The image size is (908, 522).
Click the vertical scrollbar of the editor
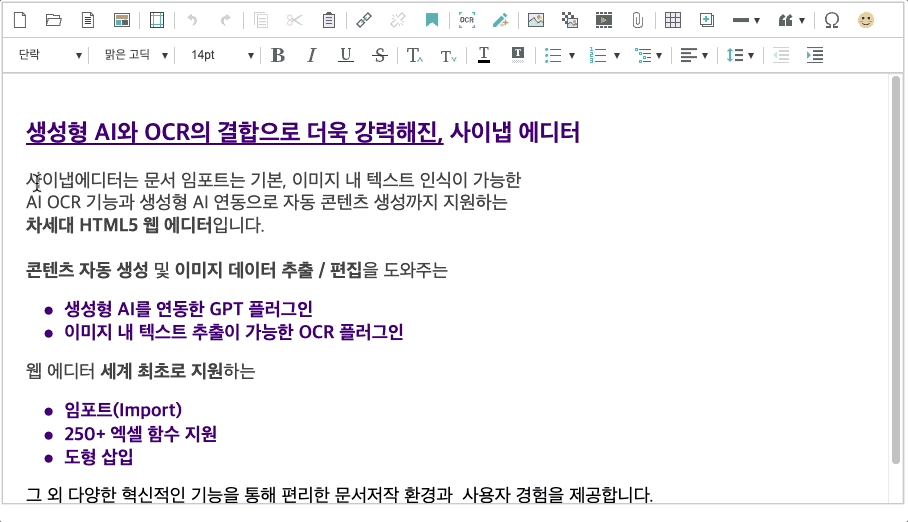tap(896, 270)
